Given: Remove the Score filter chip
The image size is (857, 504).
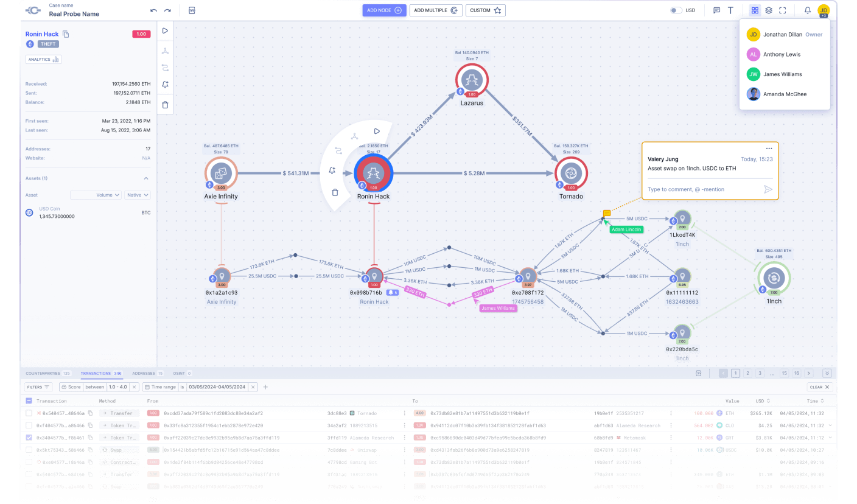Looking at the screenshot, I should click(135, 387).
